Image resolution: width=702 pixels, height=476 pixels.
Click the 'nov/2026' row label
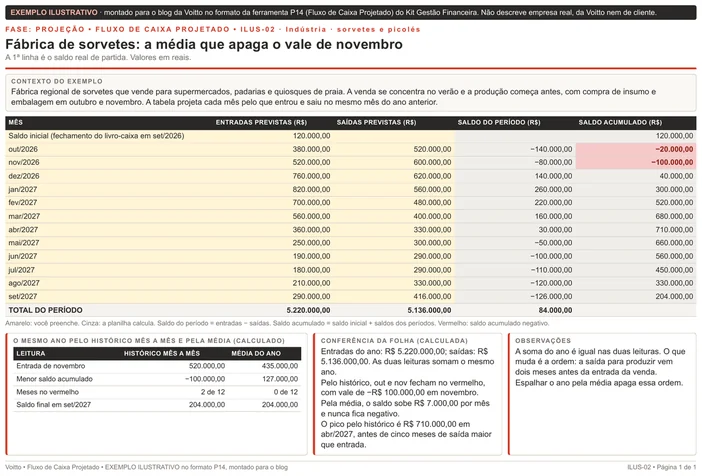tap(24, 162)
